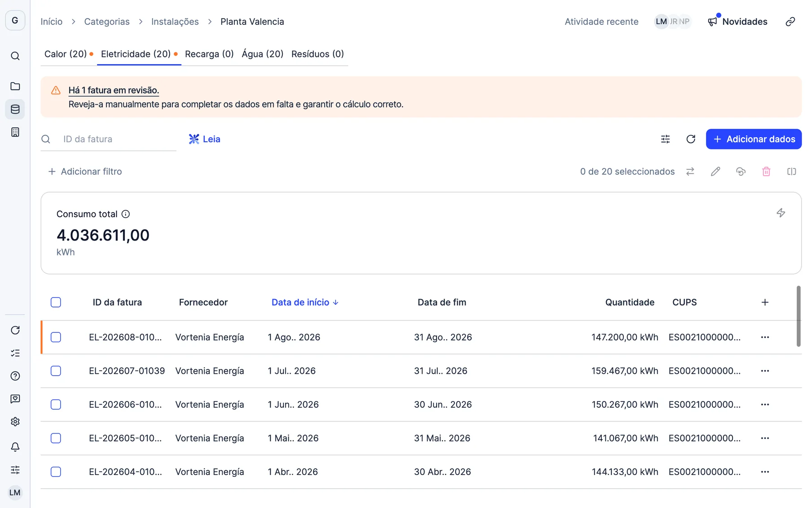Click the table's vertical scrollbar
812x508 pixels.
coord(798,316)
